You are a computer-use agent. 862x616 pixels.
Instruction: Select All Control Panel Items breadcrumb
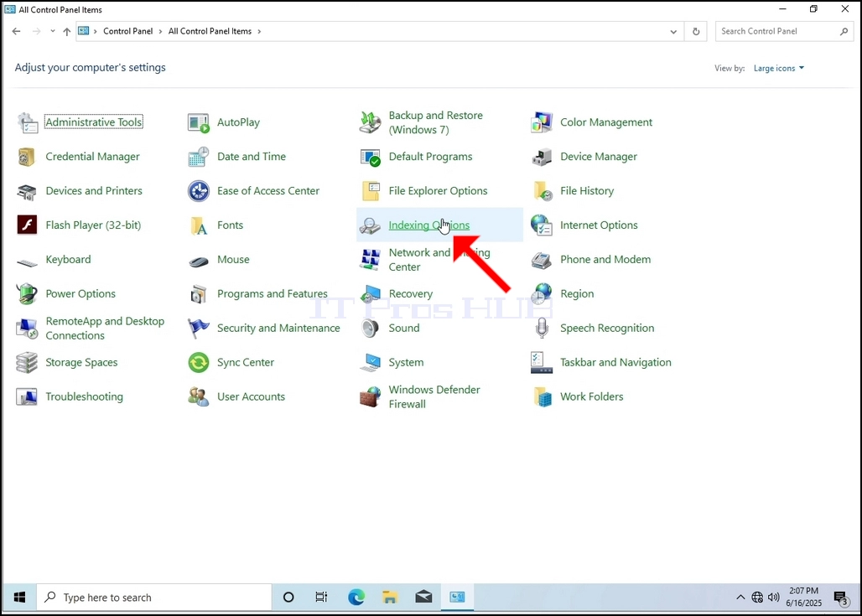click(210, 31)
